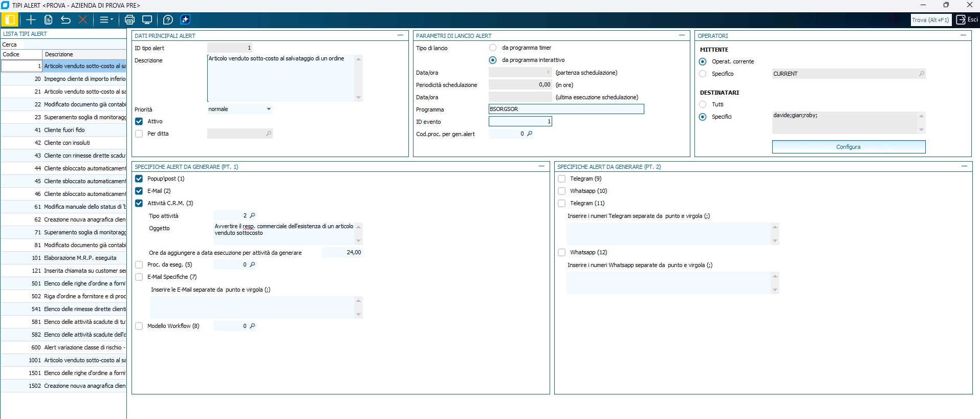Add a new alert type with plus icon

pos(31,20)
